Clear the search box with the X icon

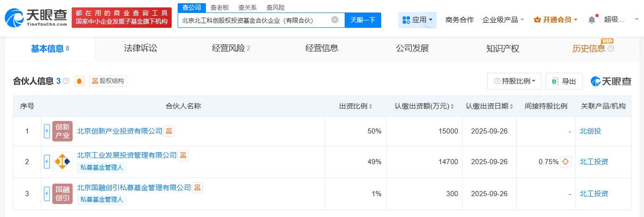(335, 20)
